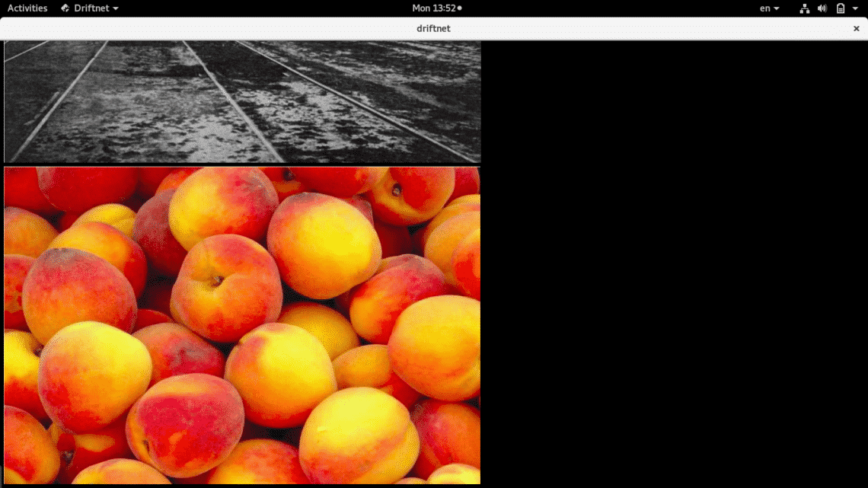
Task: Click the driftnet window title
Action: click(433, 28)
